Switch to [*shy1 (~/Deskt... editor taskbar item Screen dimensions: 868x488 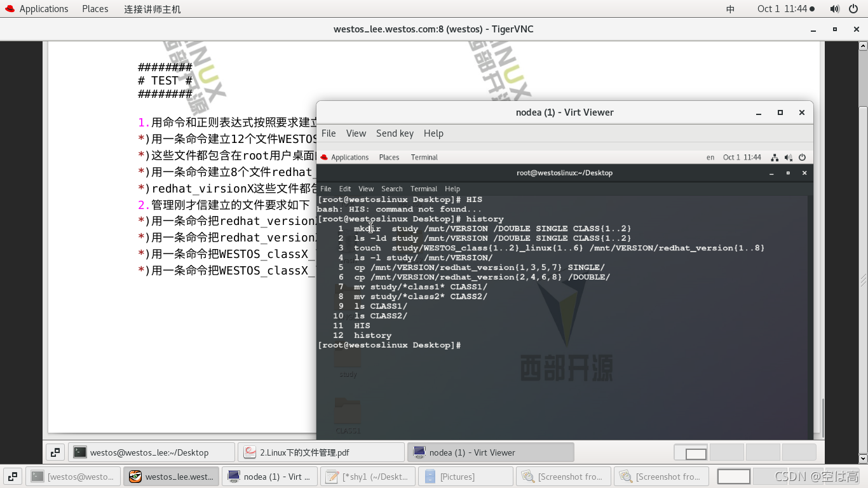(368, 477)
